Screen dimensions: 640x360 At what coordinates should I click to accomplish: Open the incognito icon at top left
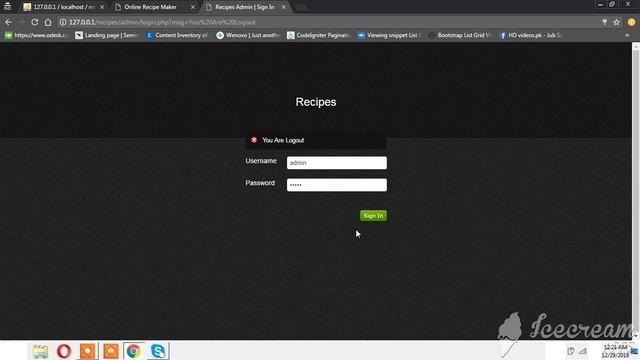coord(7,6)
